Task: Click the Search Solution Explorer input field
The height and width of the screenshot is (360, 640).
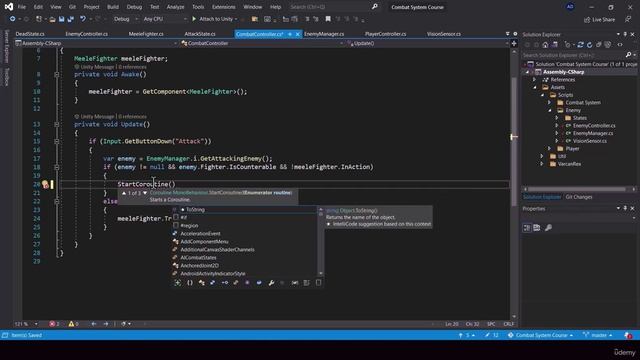Action: point(573,55)
